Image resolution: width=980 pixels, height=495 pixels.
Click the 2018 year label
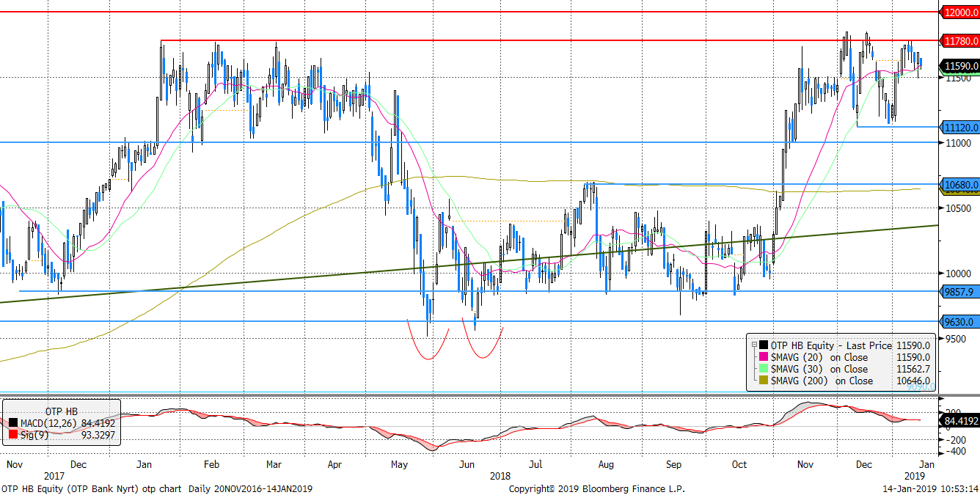pyautogui.click(x=500, y=476)
